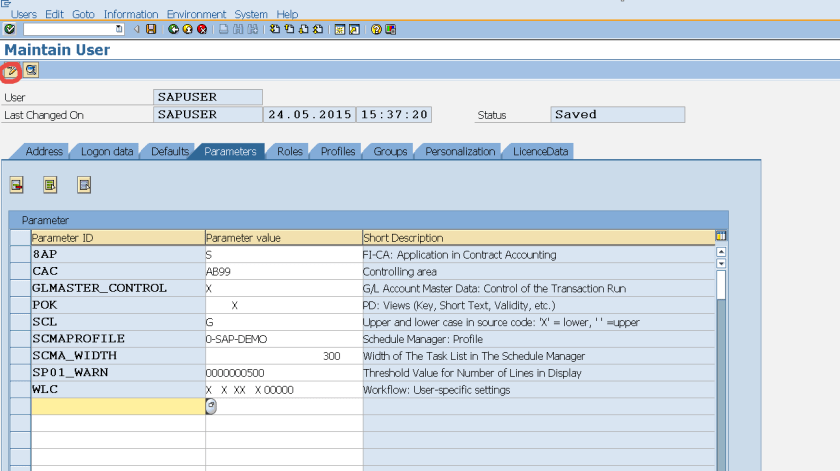This screenshot has height=471, width=840.
Task: Click the table configuration icon beside Short Description
Action: click(x=721, y=237)
